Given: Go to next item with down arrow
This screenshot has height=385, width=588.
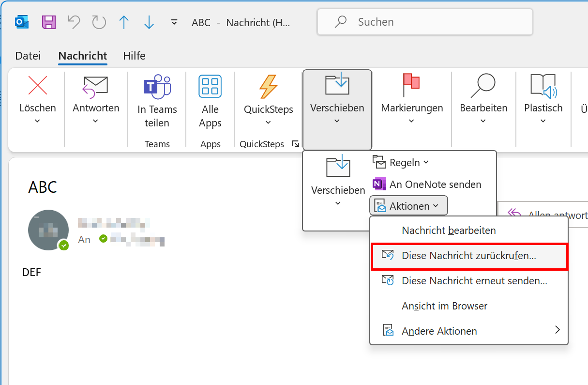Looking at the screenshot, I should pyautogui.click(x=149, y=22).
